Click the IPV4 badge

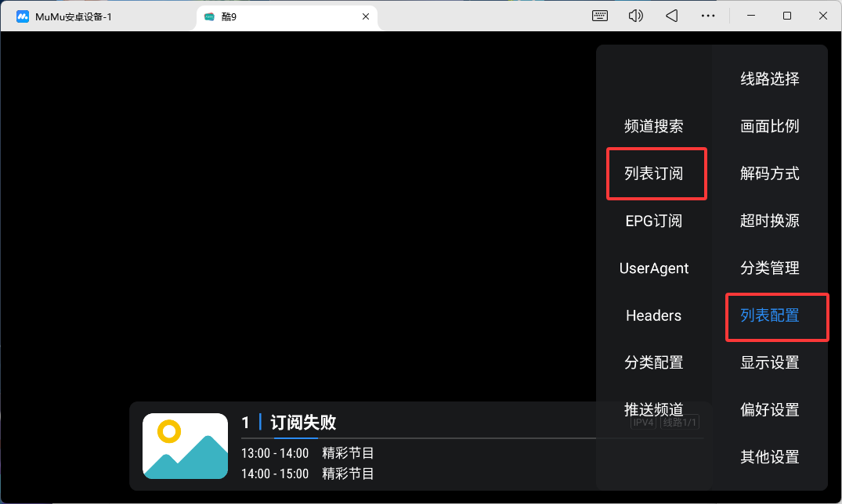tap(643, 423)
